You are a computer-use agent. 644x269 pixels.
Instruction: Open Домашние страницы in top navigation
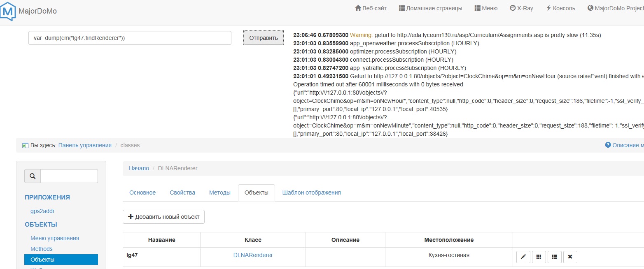pyautogui.click(x=430, y=8)
